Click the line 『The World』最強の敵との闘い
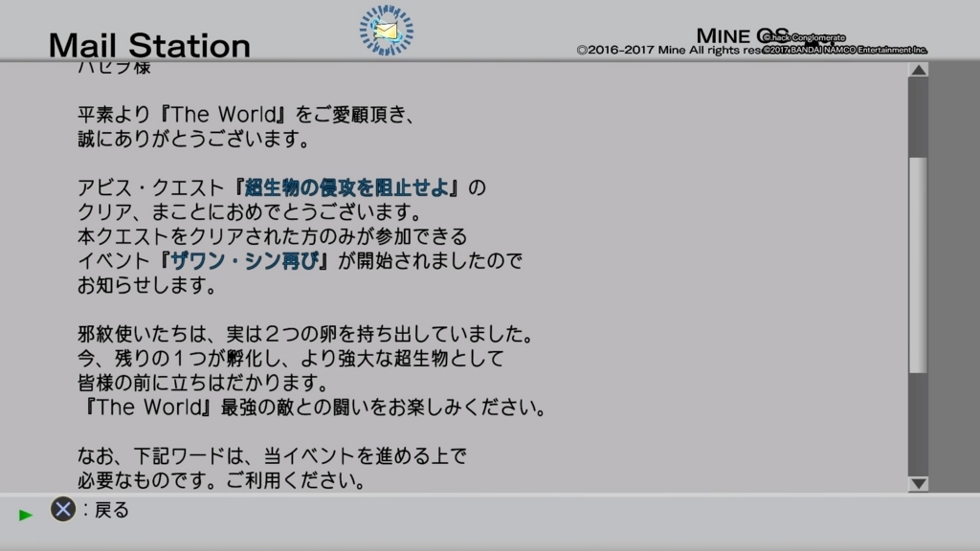 pyautogui.click(x=314, y=407)
